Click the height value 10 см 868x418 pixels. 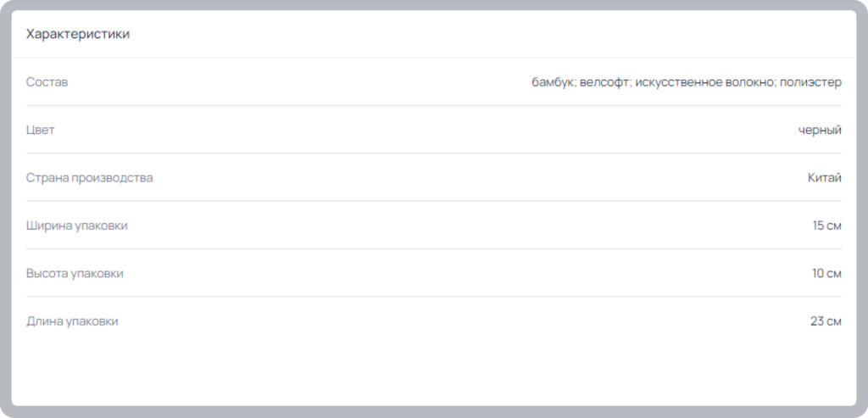(x=827, y=274)
